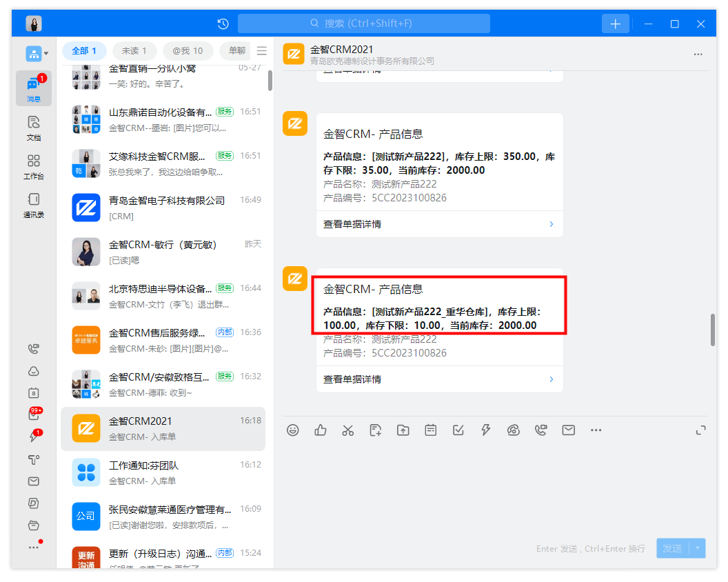Click the search box at top
Viewport: 728px width, 582px height.
pyautogui.click(x=363, y=23)
